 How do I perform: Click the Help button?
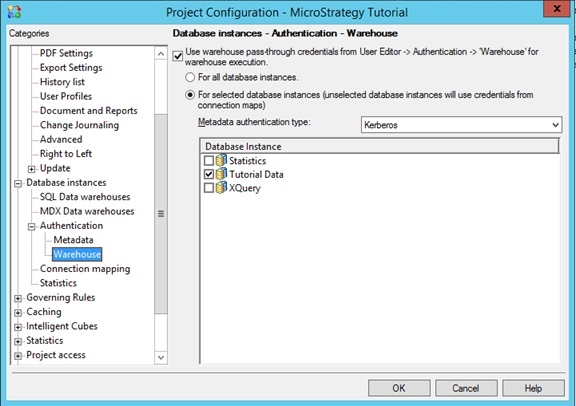(533, 388)
